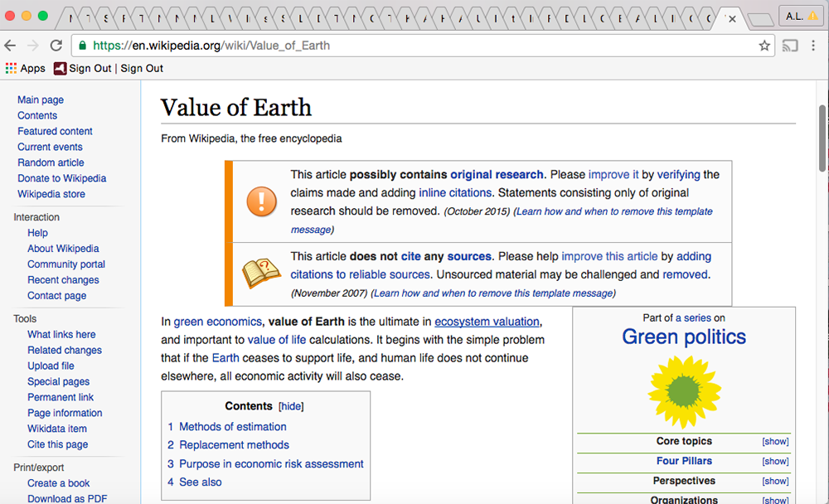Open Main page in sidebar
This screenshot has height=504, width=829.
[x=40, y=100]
